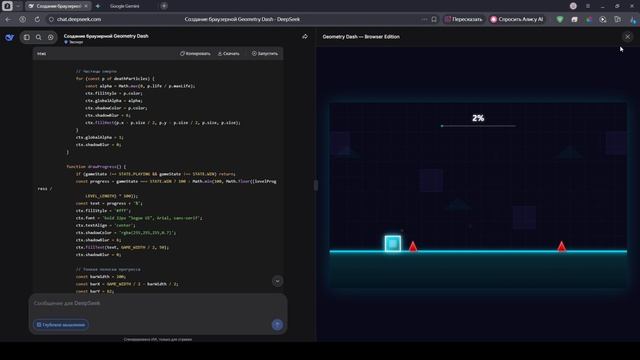Click the far red spike on the ground
This screenshot has width=640, height=360.
click(x=562, y=246)
